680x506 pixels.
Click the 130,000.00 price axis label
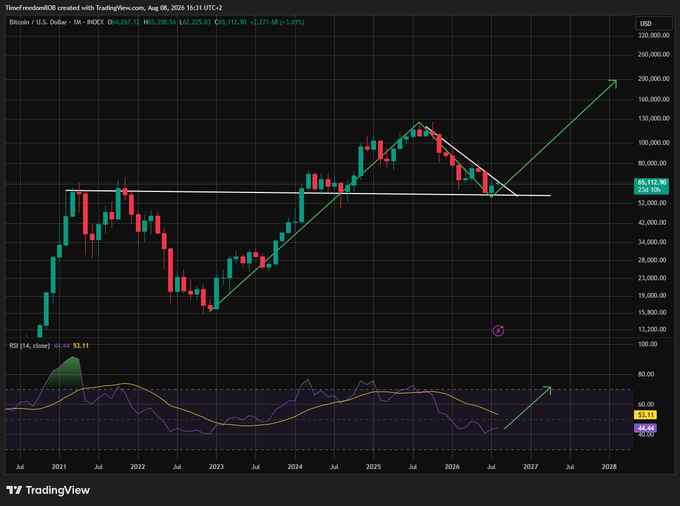tap(654, 118)
